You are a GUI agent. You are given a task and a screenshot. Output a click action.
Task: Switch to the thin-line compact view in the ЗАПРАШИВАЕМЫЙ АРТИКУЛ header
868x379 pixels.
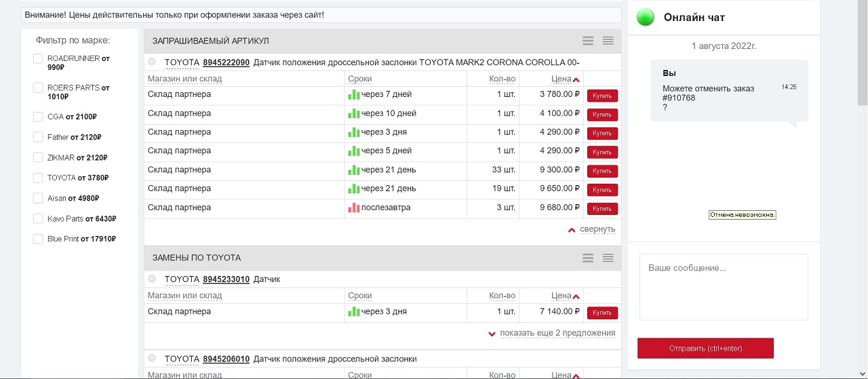[608, 41]
